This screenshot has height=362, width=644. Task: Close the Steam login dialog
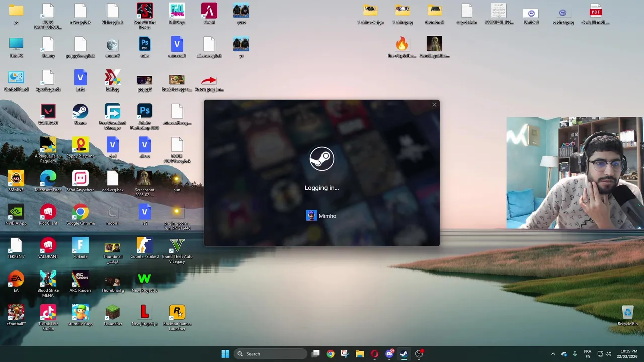434,105
